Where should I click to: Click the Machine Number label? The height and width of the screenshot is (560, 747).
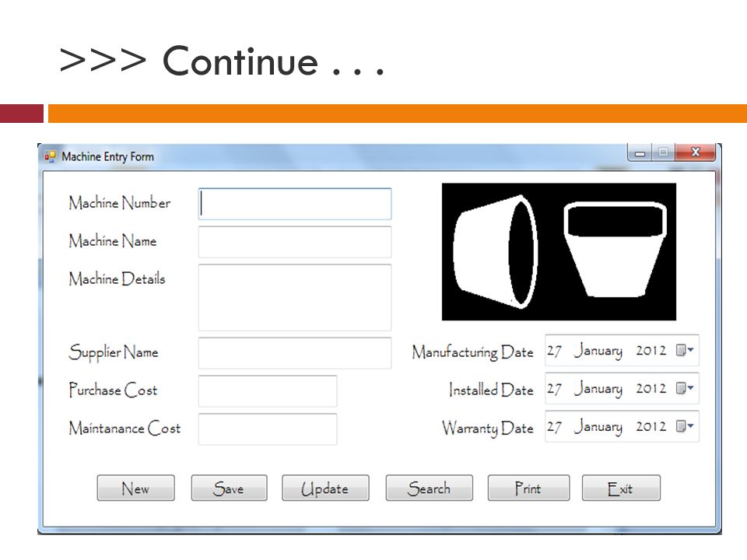click(x=120, y=203)
